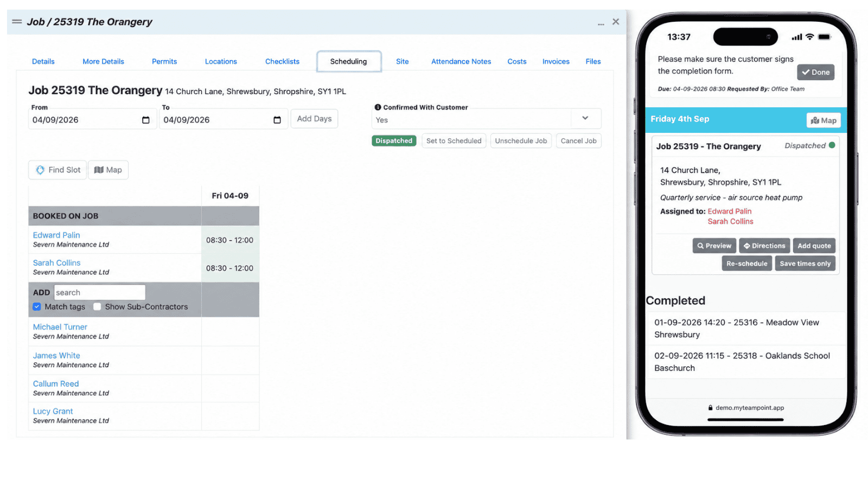Open the Map button next to Find Slot
Image resolution: width=868 pixels, height=488 pixels.
[x=108, y=170]
